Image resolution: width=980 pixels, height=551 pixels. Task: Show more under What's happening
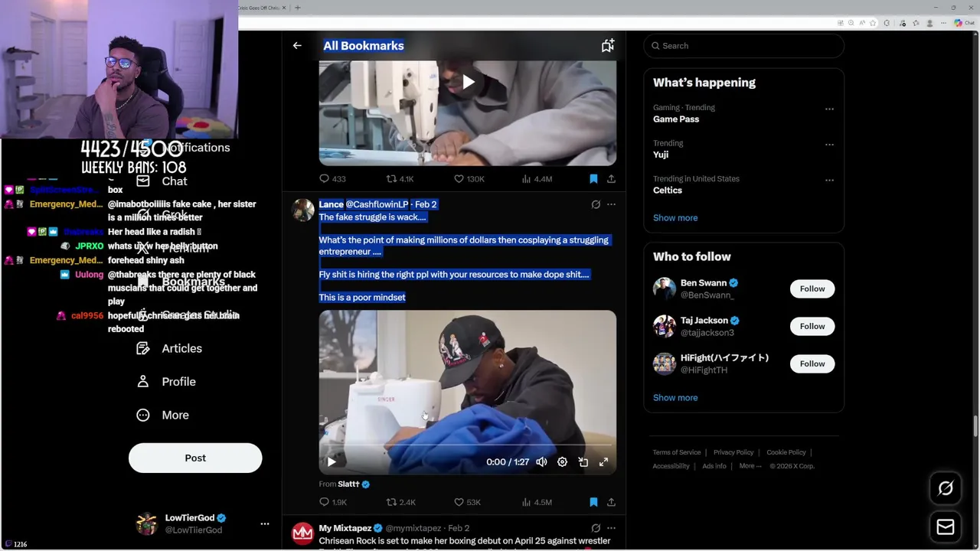675,218
